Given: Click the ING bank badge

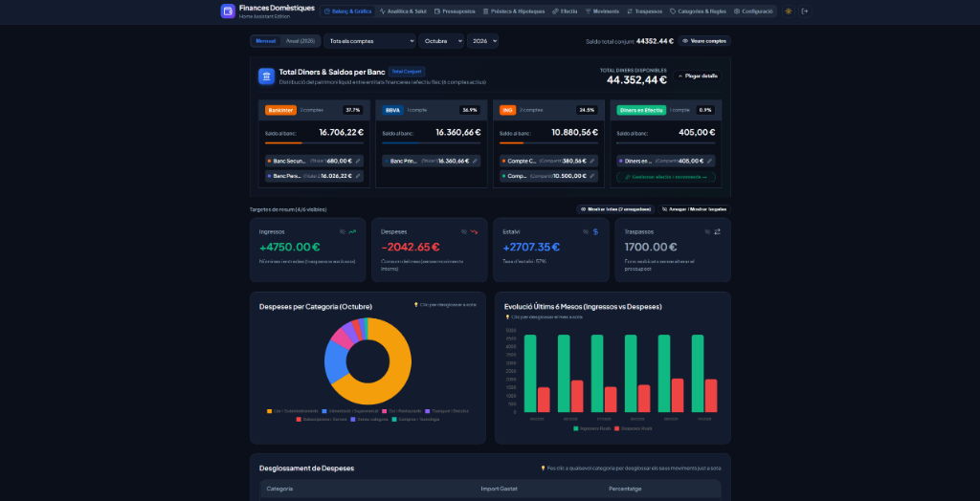Looking at the screenshot, I should pos(507,110).
